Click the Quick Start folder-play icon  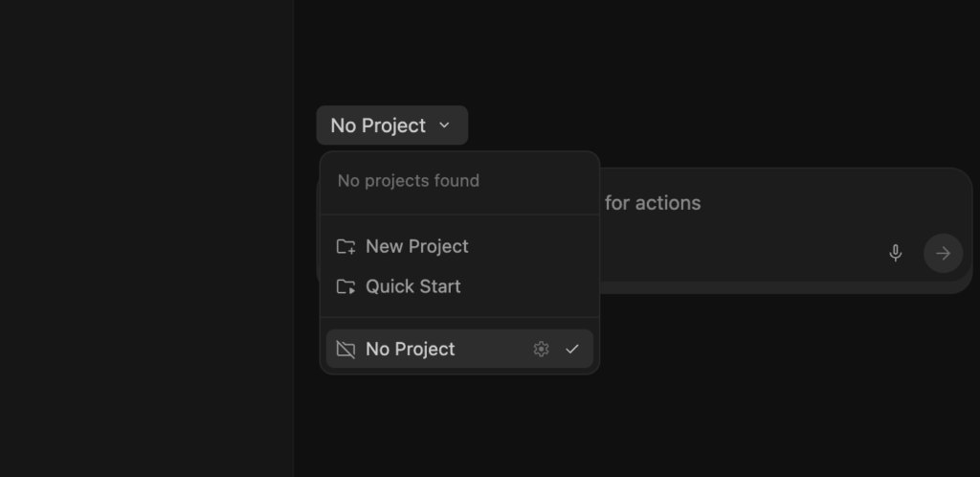(x=345, y=286)
